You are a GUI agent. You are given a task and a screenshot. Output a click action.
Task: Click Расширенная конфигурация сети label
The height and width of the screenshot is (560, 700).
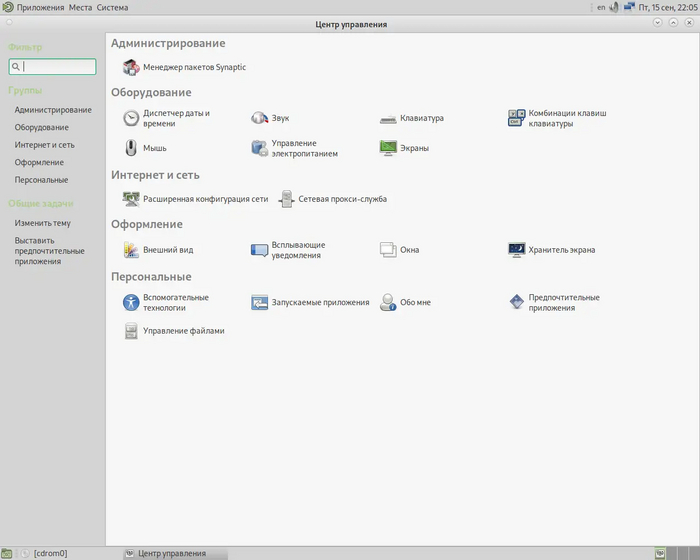tap(205, 199)
